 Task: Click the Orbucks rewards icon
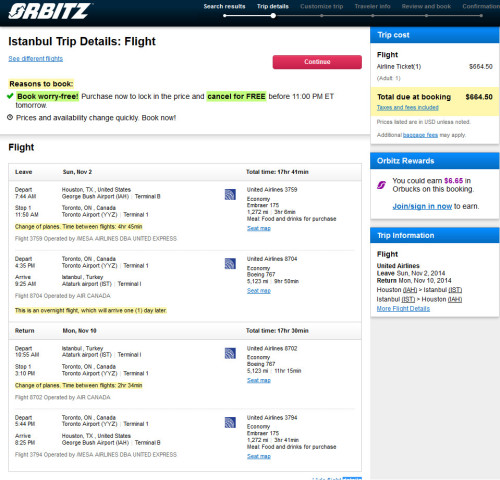(381, 185)
